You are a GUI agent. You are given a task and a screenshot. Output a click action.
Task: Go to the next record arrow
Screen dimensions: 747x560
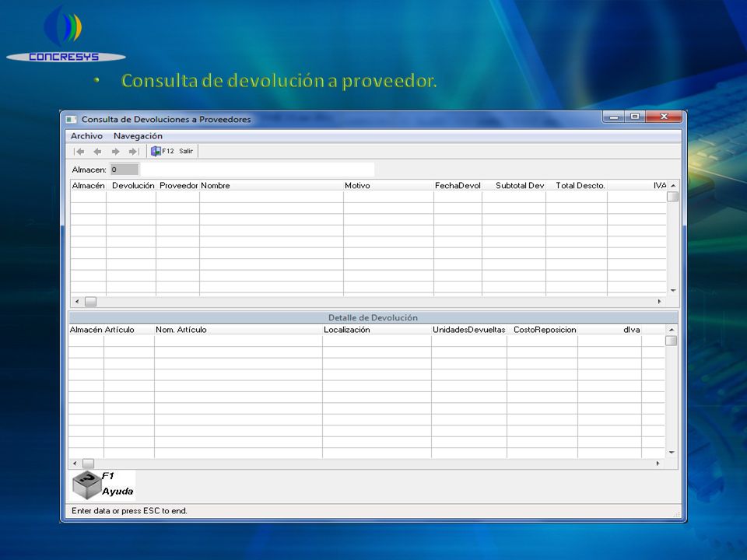[115, 152]
